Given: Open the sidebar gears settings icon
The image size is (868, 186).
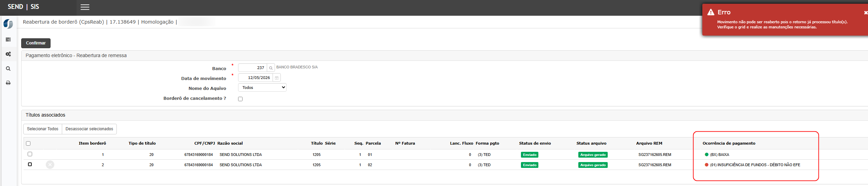Looking at the screenshot, I should point(8,54).
